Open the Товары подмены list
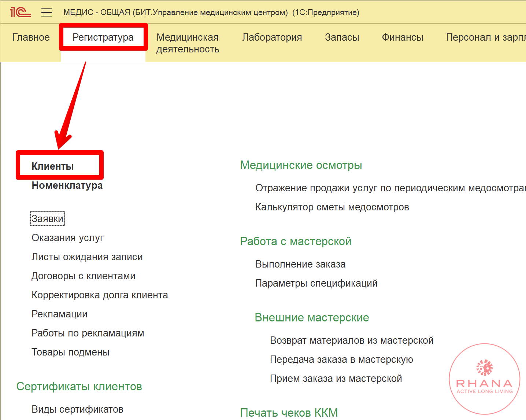Screen dimensions: 526x420 pyautogui.click(x=70, y=352)
